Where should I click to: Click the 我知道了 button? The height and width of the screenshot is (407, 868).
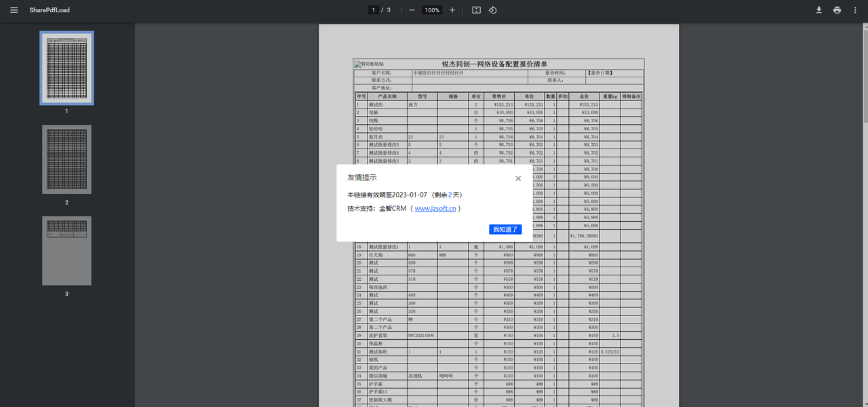pyautogui.click(x=505, y=229)
